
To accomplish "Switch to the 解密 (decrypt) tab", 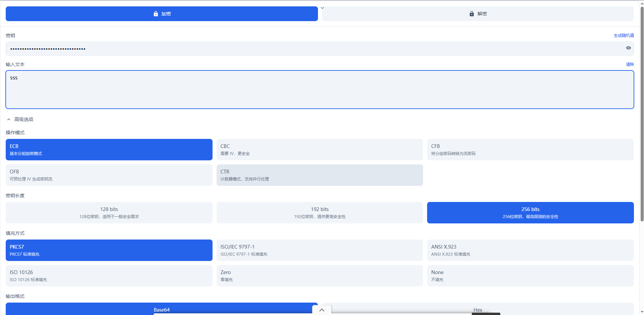I will 477,14.
